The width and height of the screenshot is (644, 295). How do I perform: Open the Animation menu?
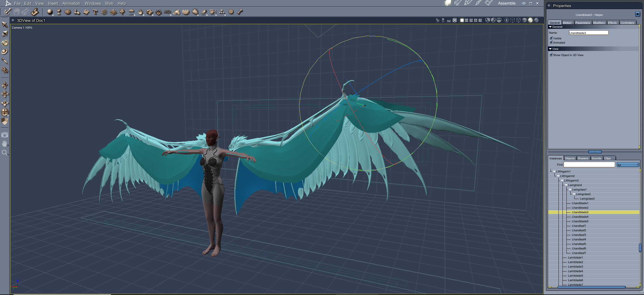[71, 3]
